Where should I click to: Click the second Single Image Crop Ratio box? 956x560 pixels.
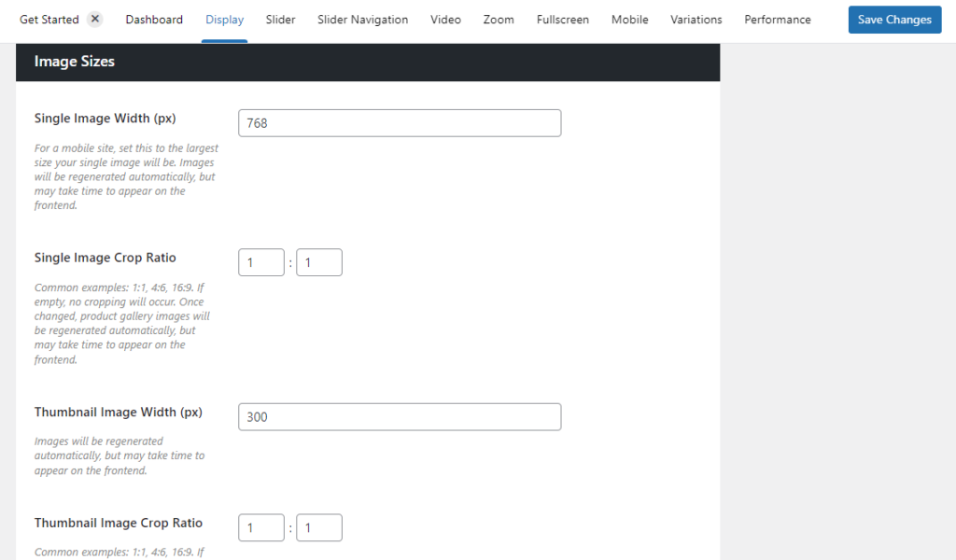pos(318,262)
